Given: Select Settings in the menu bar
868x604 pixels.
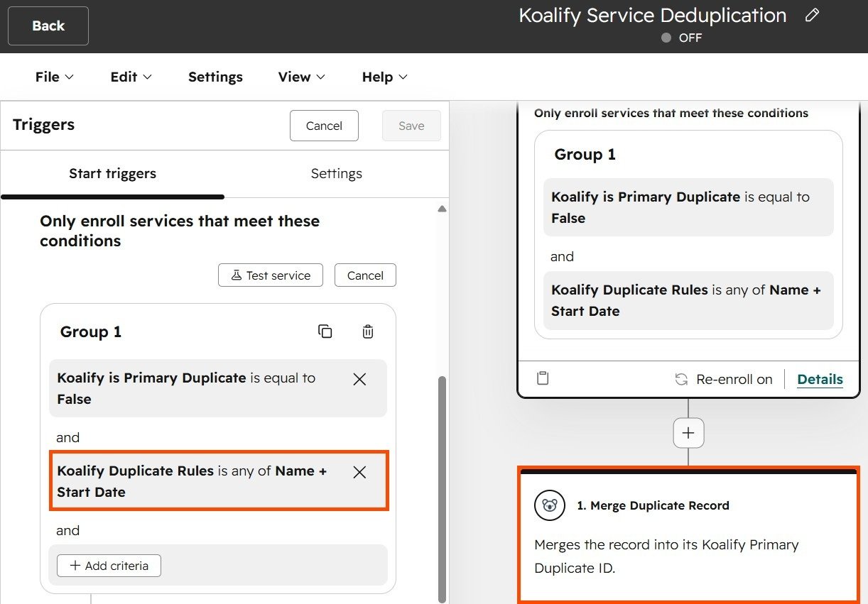Looking at the screenshot, I should [215, 77].
